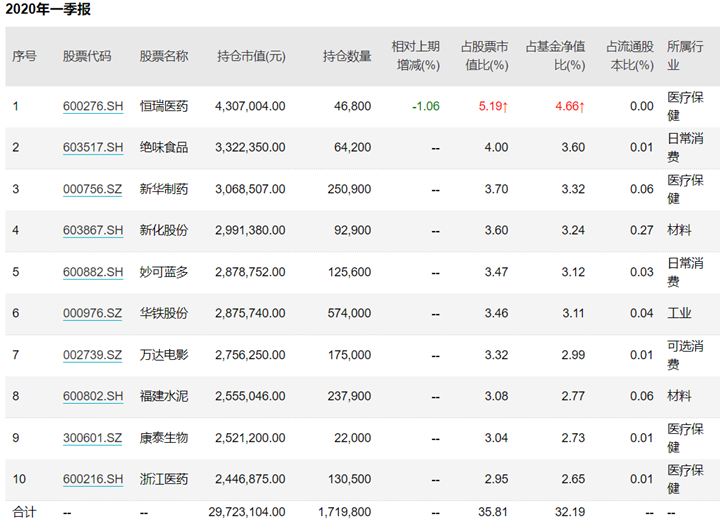Click total holding quantity 1,719,800
This screenshot has height=523, width=720.
click(345, 512)
